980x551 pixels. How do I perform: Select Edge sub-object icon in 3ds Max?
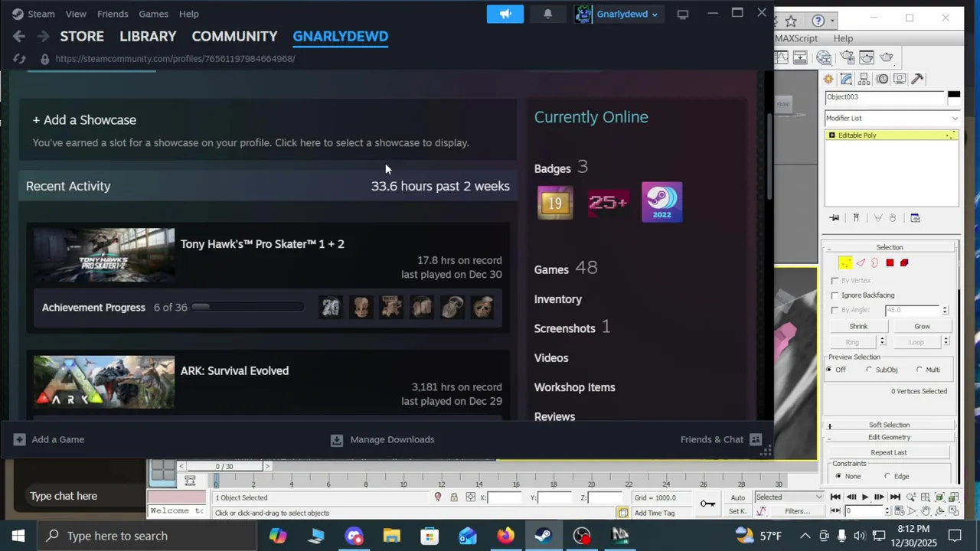861,262
